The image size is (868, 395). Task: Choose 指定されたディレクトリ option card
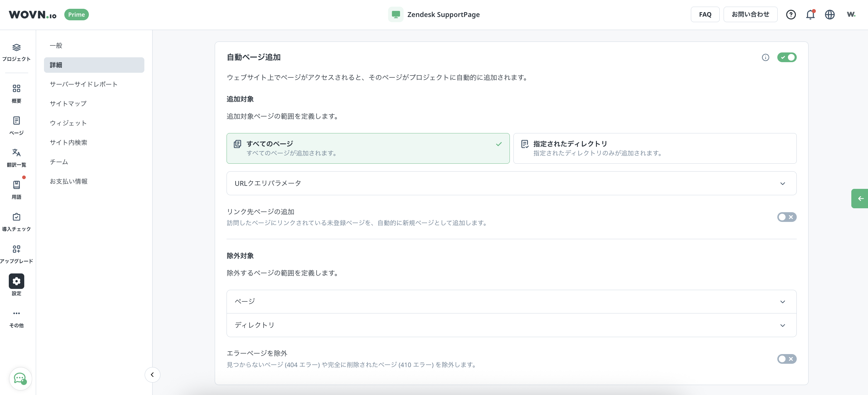click(654, 149)
